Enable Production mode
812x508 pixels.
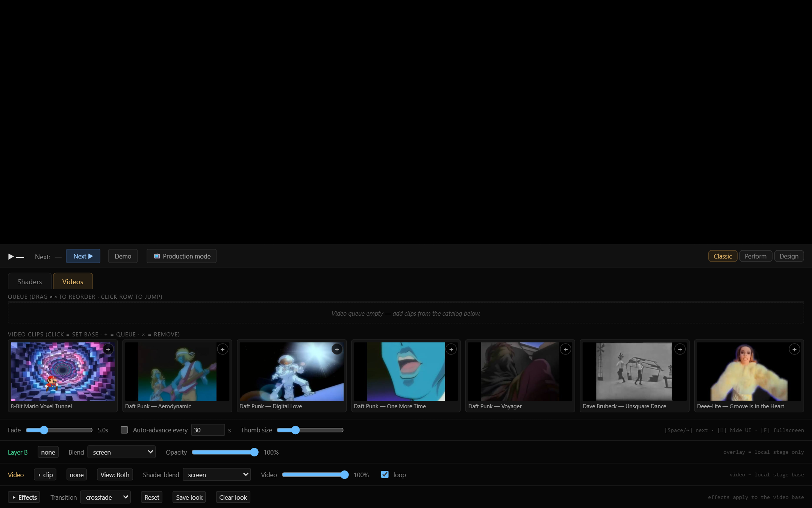point(182,256)
